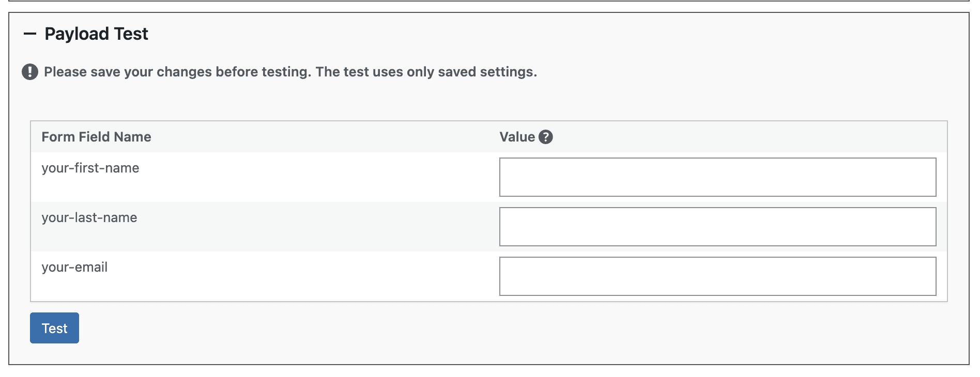
Task: Click the word 'testing' in the notice
Action: pos(286,72)
